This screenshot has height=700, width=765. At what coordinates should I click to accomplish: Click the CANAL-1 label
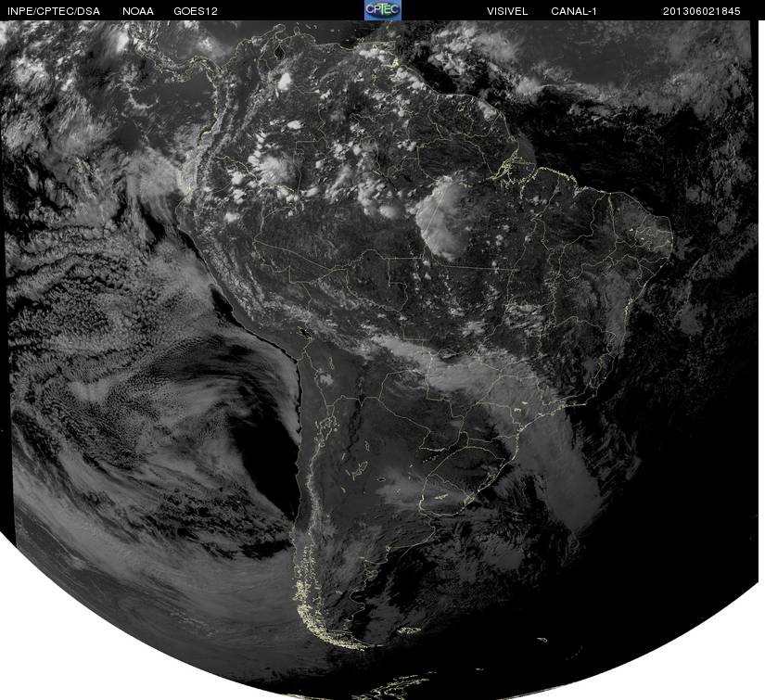click(x=574, y=11)
